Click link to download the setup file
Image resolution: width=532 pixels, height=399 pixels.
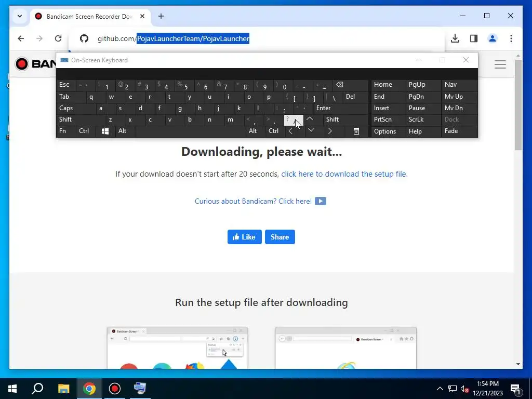pyautogui.click(x=344, y=174)
